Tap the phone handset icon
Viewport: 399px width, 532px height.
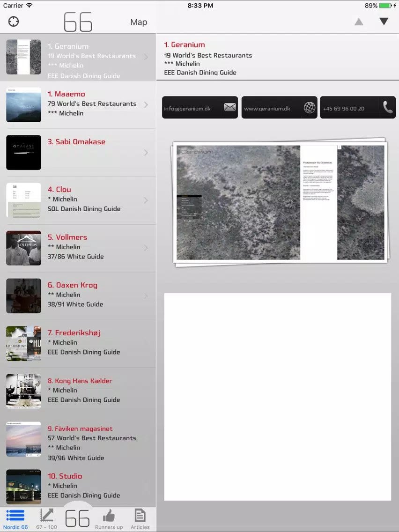388,107
